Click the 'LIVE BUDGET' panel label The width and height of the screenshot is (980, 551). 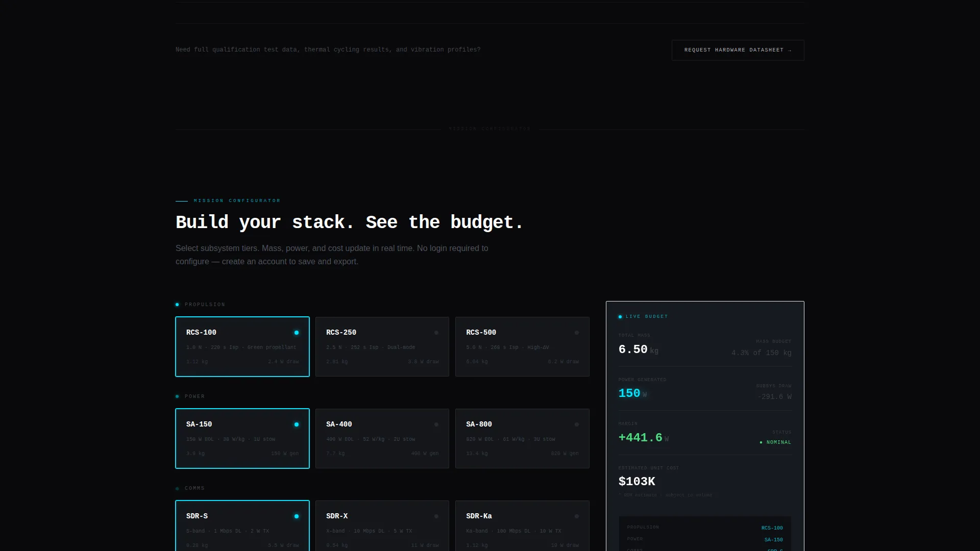(x=647, y=317)
